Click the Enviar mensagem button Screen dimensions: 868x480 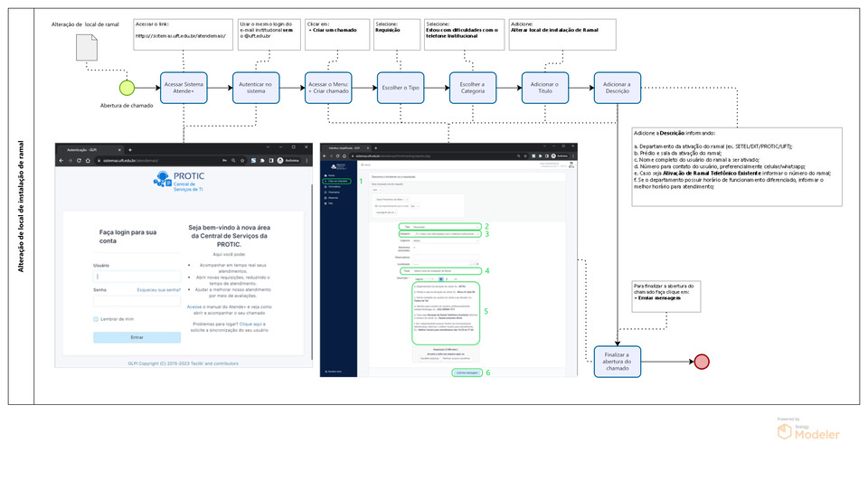467,372
